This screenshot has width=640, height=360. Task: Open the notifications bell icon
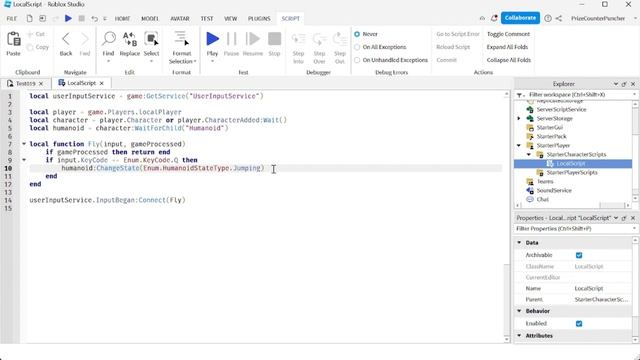click(494, 18)
